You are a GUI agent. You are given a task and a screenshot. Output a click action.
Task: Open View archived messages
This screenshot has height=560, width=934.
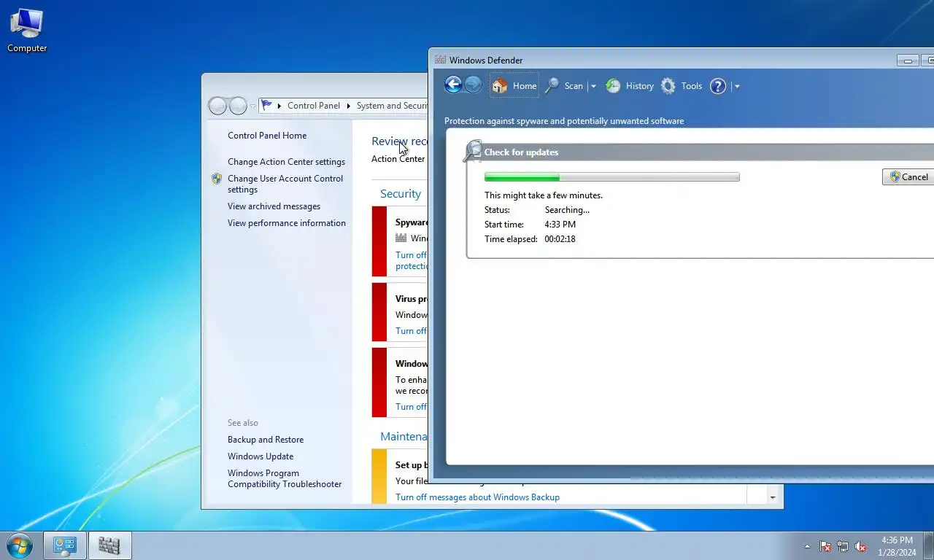[274, 206]
